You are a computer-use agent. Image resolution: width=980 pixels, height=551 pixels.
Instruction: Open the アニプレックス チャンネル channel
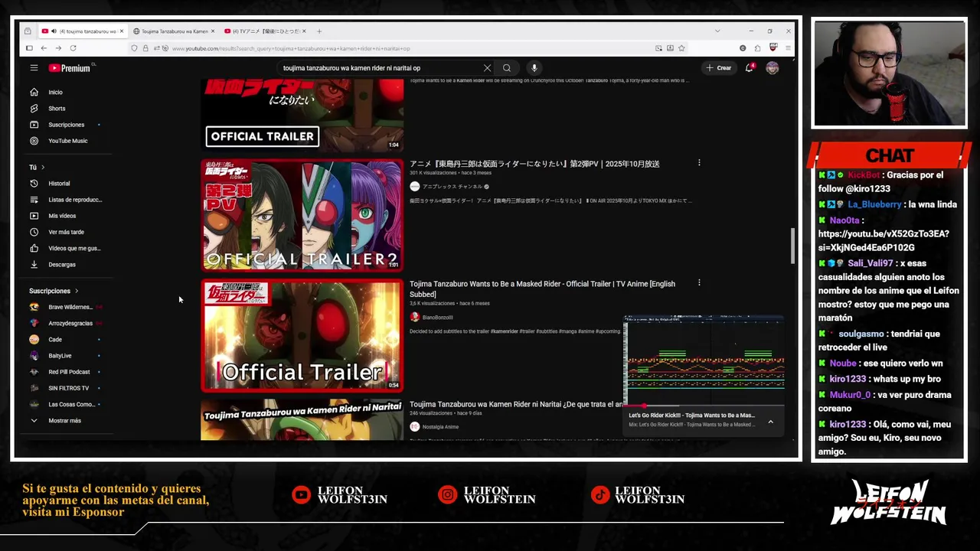click(452, 187)
